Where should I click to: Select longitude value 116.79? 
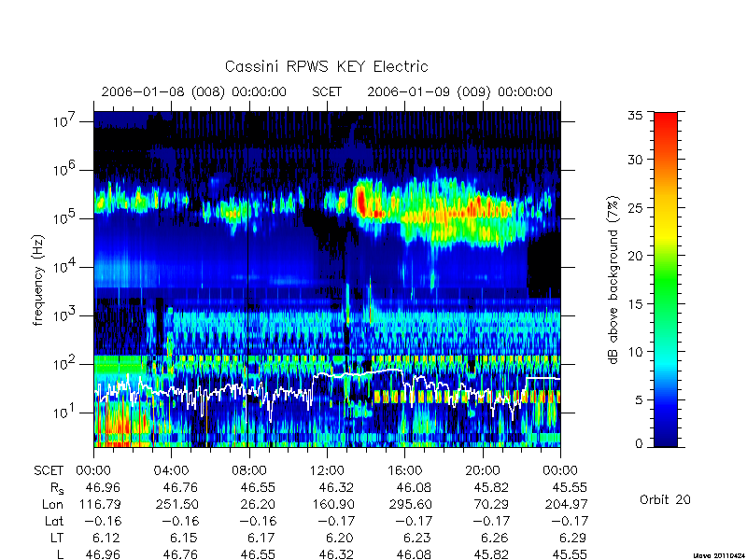[101, 504]
